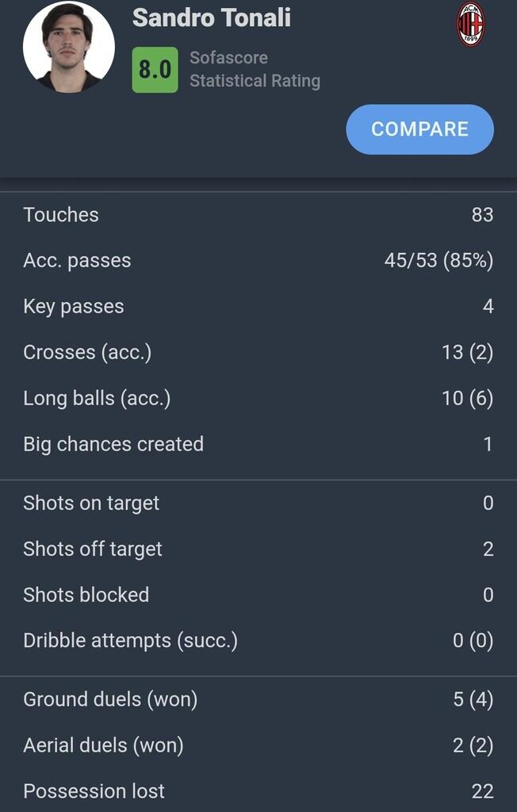Click the green 8.0 rating badge

(x=155, y=70)
